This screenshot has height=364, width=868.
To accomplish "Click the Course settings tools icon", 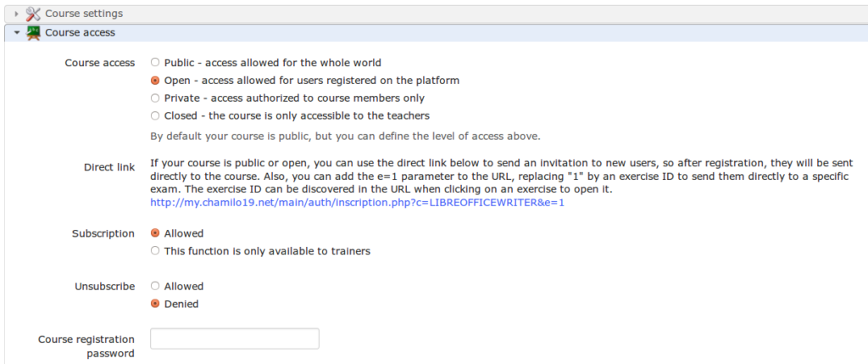I will 33,14.
